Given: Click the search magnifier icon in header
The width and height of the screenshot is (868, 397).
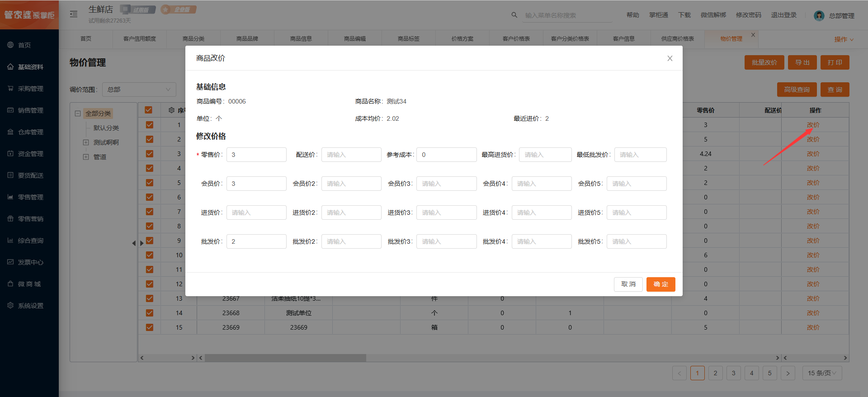Looking at the screenshot, I should click(x=514, y=15).
